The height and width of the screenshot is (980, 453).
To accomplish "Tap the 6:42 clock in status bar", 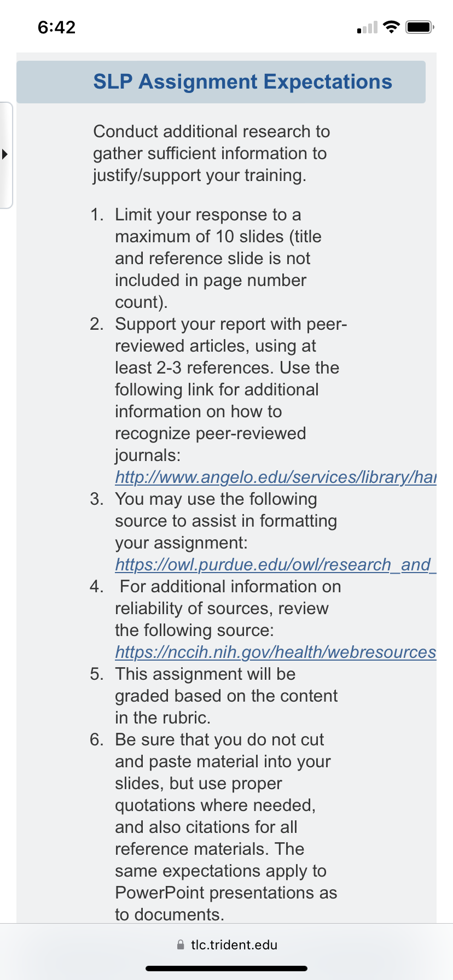I will [56, 27].
